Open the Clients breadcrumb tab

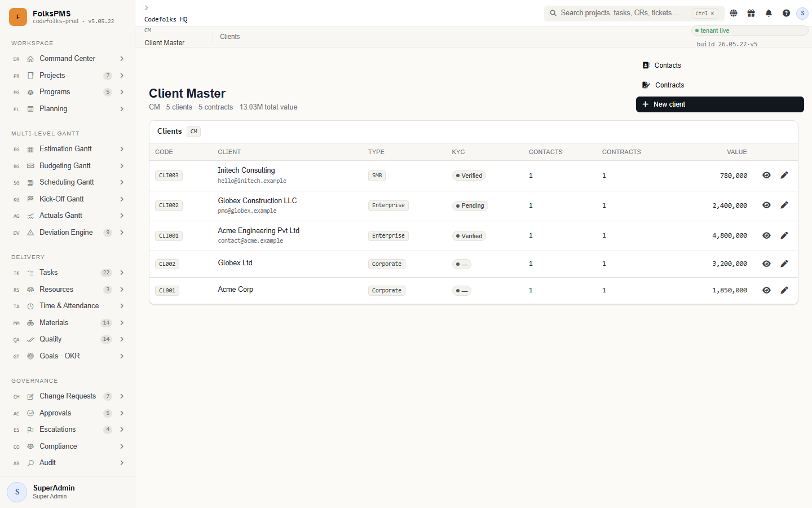click(x=230, y=37)
